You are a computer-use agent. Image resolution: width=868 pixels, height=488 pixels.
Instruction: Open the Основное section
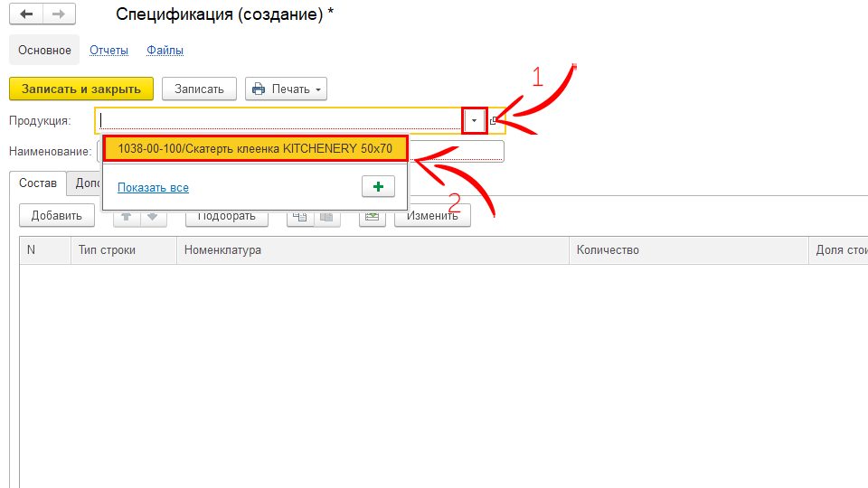click(x=44, y=51)
